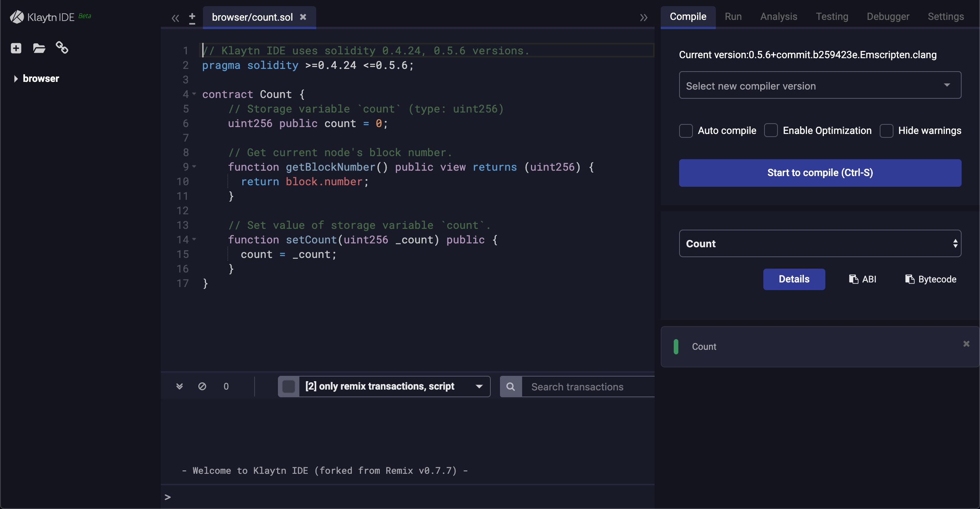Dismiss the Count compile result message
The image size is (980, 509).
tap(966, 344)
